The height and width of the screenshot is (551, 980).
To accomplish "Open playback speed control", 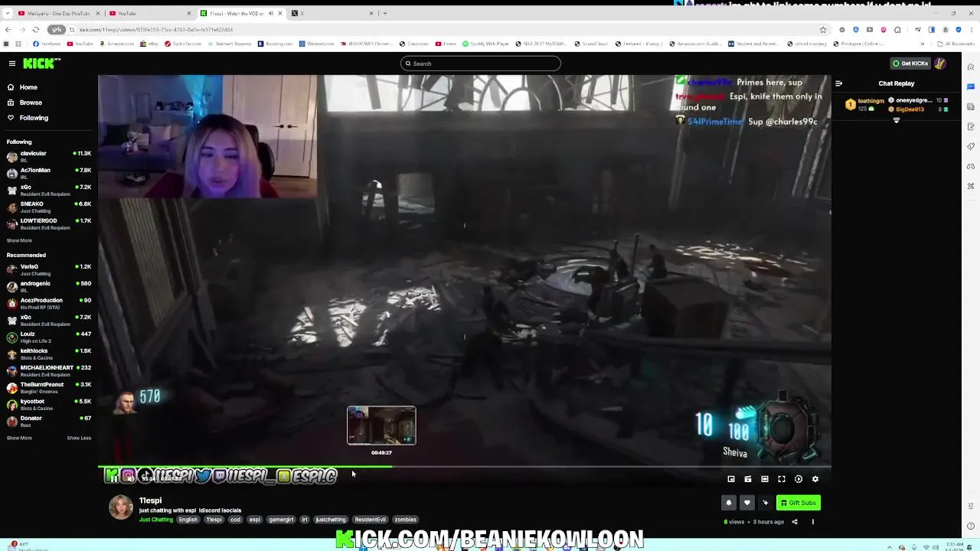I will tap(799, 479).
